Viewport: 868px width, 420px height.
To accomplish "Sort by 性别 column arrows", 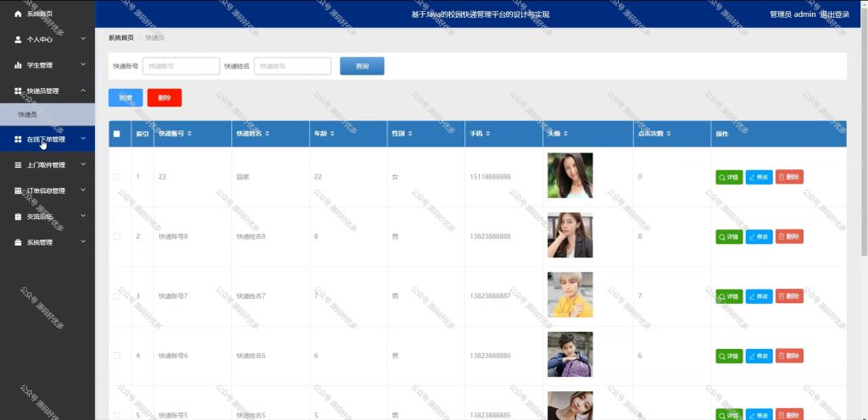I will 409,134.
